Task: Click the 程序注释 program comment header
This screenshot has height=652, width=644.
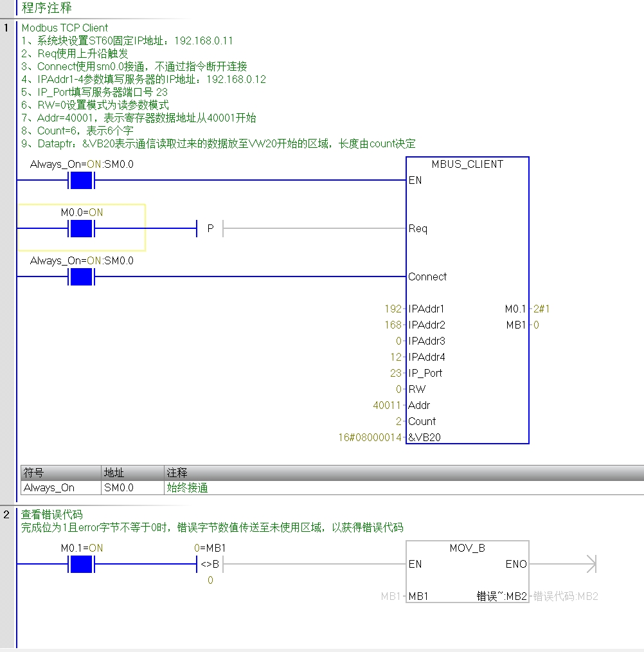Action: pyautogui.click(x=47, y=8)
